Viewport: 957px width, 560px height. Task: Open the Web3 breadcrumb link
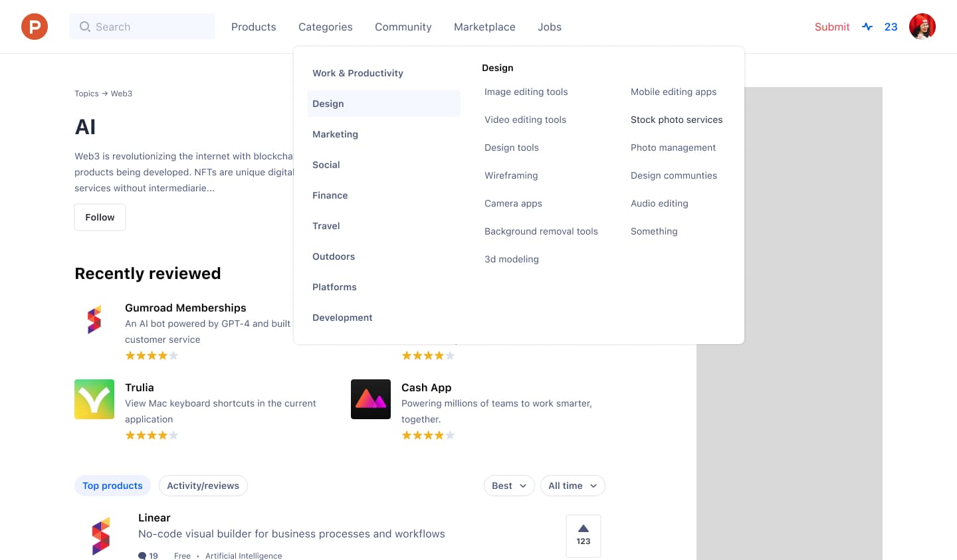121,94
